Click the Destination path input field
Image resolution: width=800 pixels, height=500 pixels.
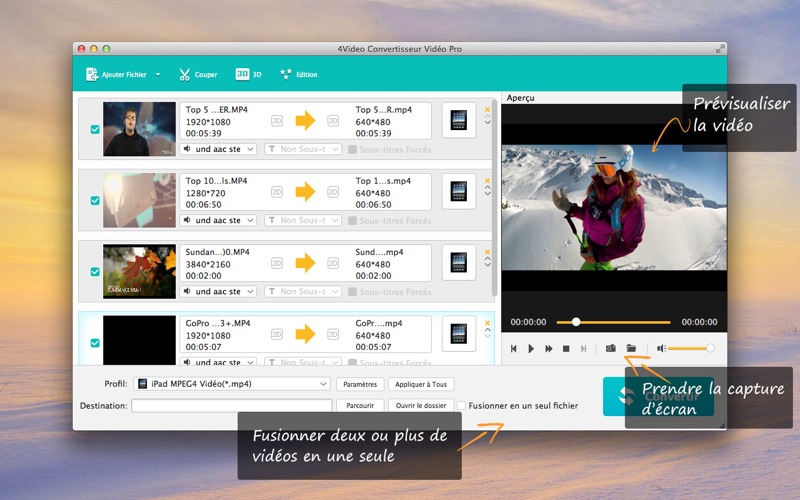[232, 406]
